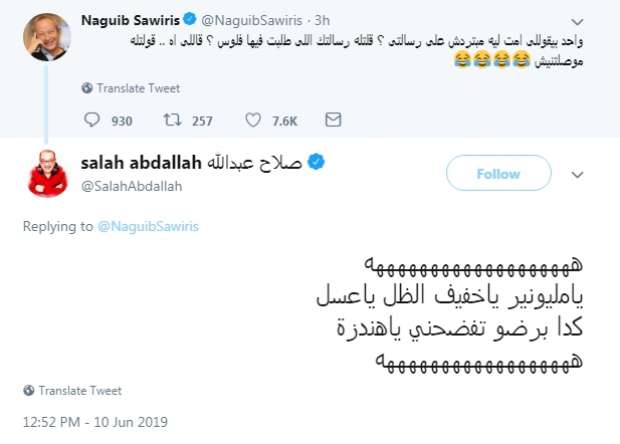This screenshot has width=620, height=444.
Task: Click salah abdallah verified badge
Action: point(315,163)
